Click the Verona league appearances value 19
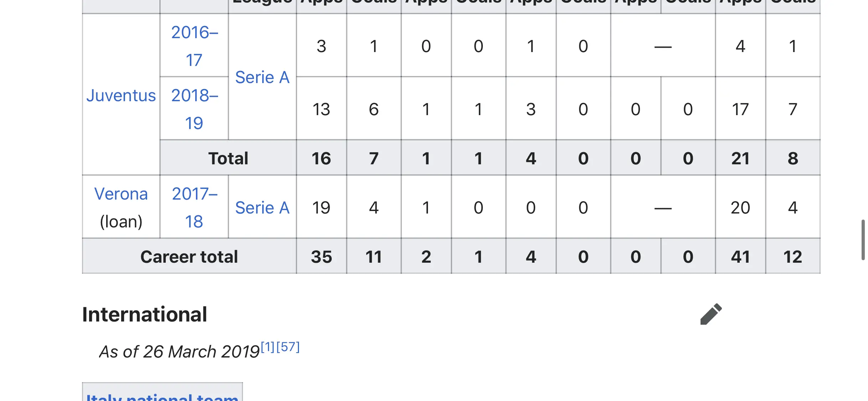Image resolution: width=868 pixels, height=401 pixels. point(321,207)
